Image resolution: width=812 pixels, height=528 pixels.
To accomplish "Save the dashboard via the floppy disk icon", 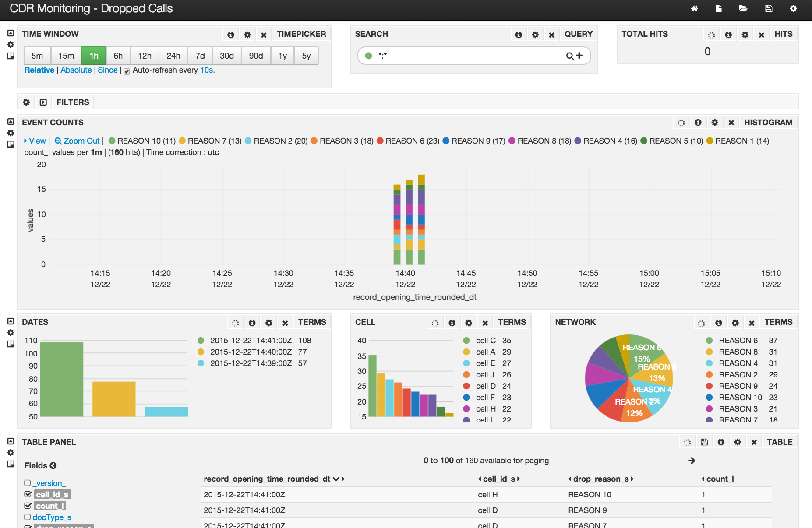I will 769,8.
